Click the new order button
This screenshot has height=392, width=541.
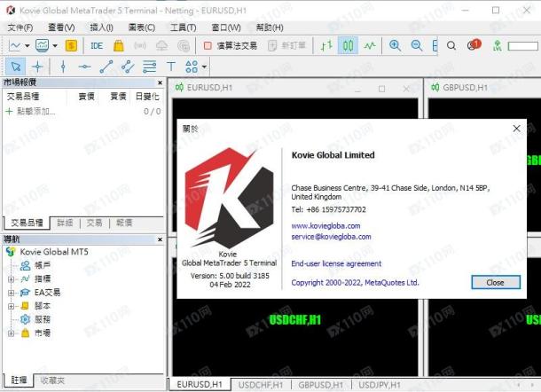coord(287,45)
